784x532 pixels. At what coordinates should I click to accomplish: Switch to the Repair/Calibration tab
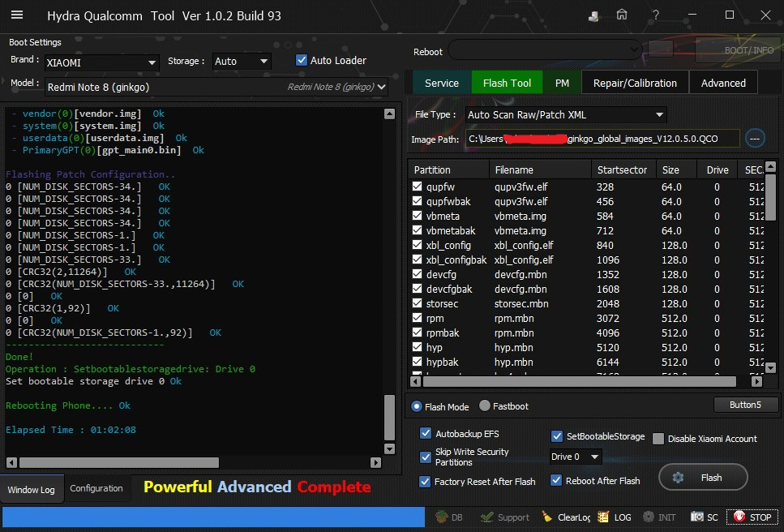pyautogui.click(x=635, y=83)
